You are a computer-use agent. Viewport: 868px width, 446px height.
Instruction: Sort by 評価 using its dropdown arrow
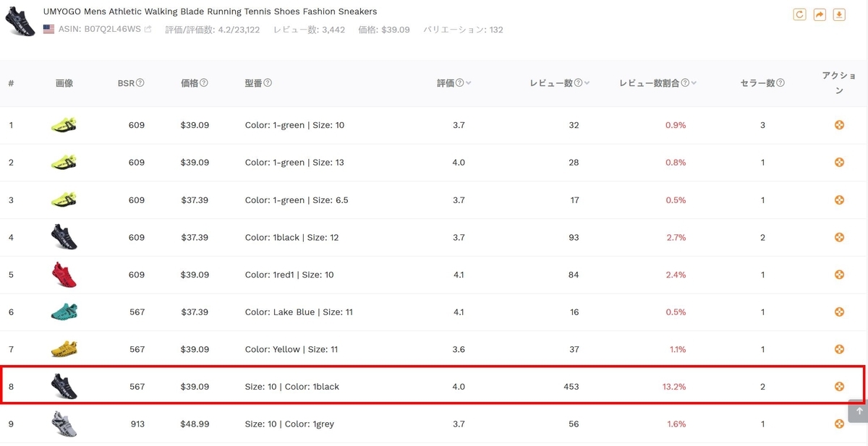point(469,83)
